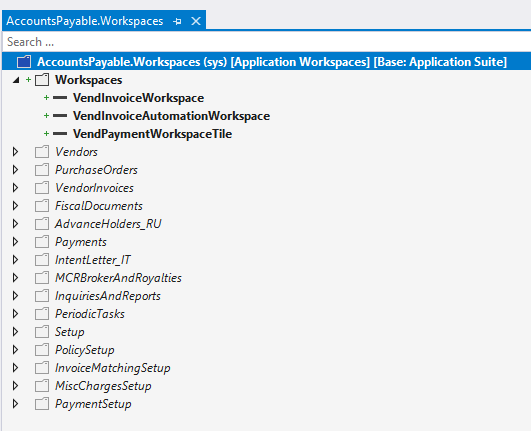Expand the PurchaseOrders submenu node
Viewport: 531px width, 431px height.
point(15,170)
